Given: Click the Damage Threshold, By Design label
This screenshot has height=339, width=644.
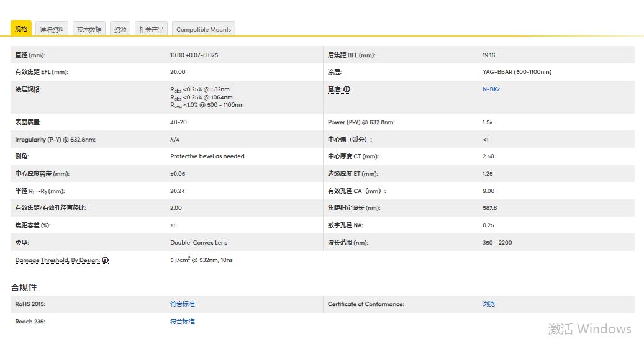Looking at the screenshot, I should tap(58, 260).
